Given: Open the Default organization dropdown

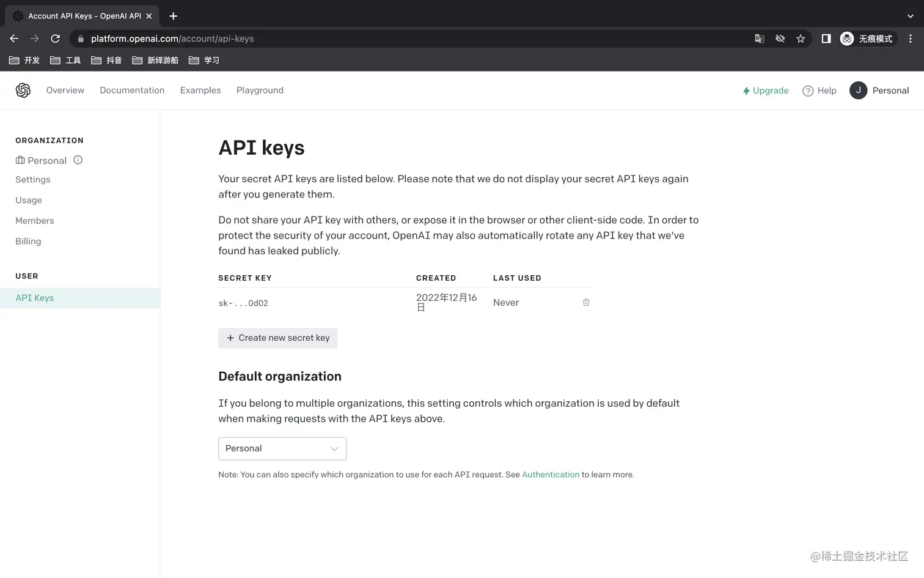Looking at the screenshot, I should (282, 448).
